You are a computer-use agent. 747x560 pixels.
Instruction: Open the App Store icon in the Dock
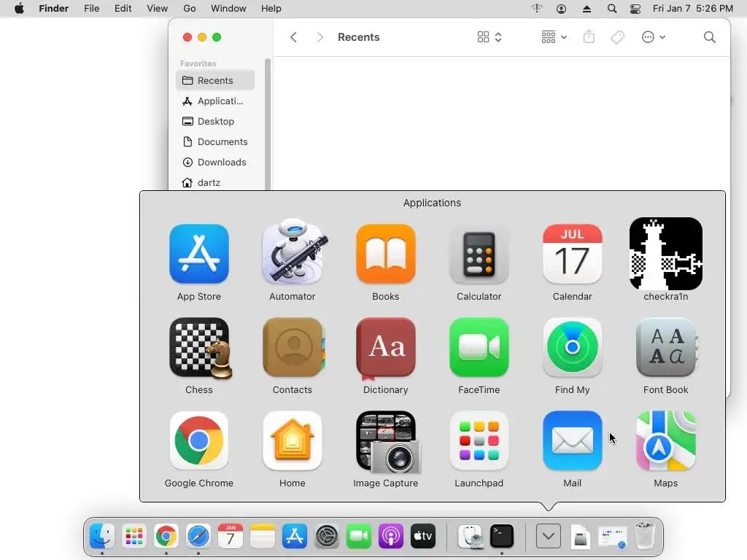295,536
